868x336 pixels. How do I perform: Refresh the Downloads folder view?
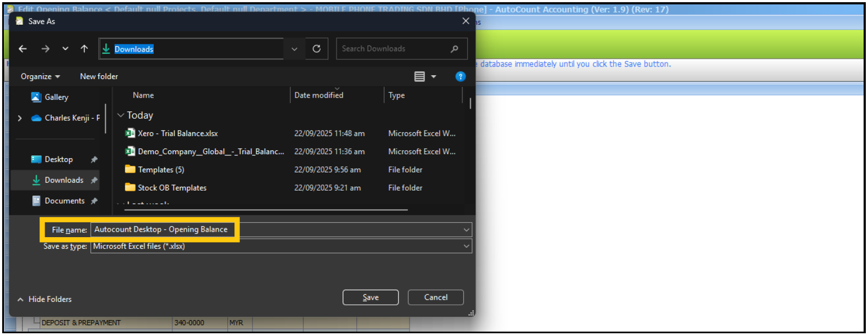coord(317,49)
